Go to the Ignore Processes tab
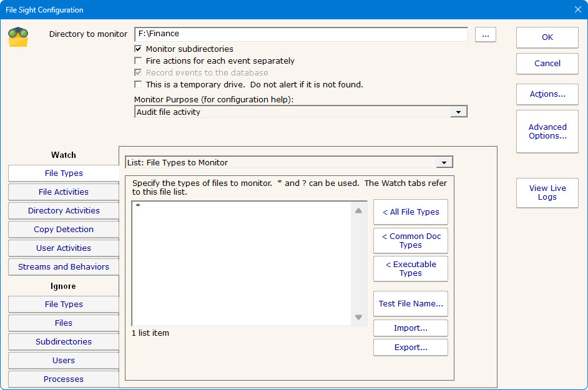This screenshot has height=390, width=588. (x=64, y=379)
